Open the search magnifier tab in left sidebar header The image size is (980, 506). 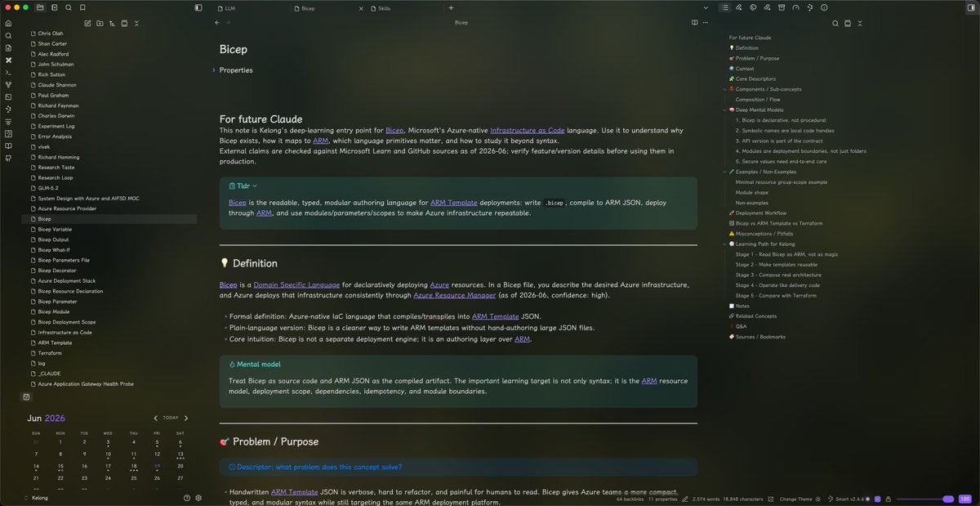(68, 7)
